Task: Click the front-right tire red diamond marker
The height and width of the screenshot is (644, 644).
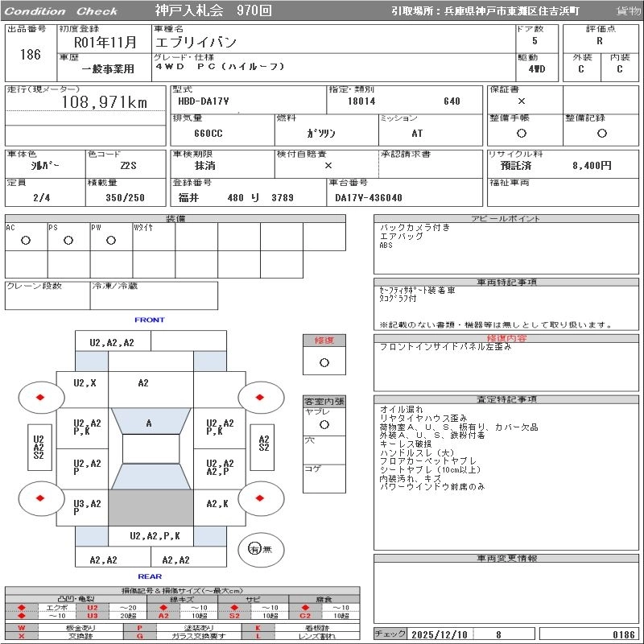Action: point(259,397)
